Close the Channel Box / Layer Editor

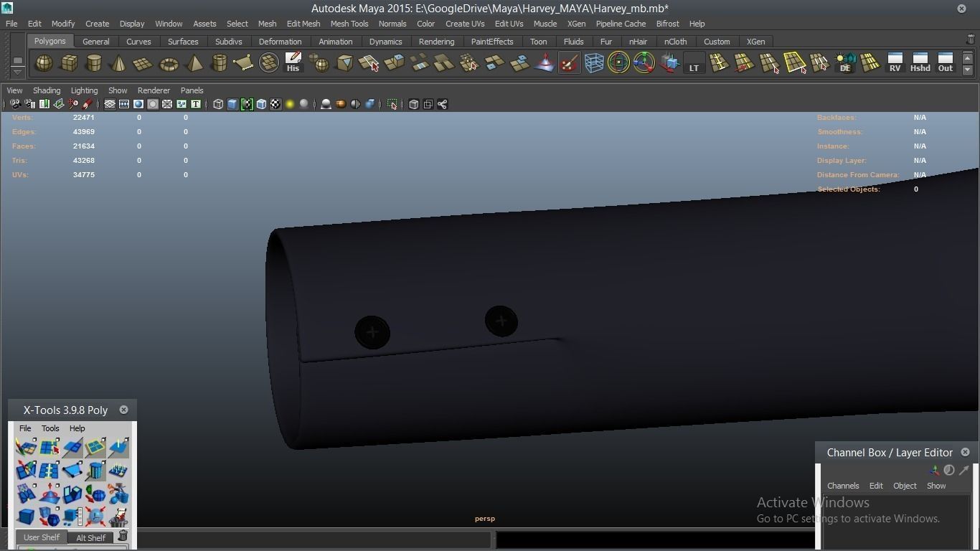pyautogui.click(x=965, y=452)
